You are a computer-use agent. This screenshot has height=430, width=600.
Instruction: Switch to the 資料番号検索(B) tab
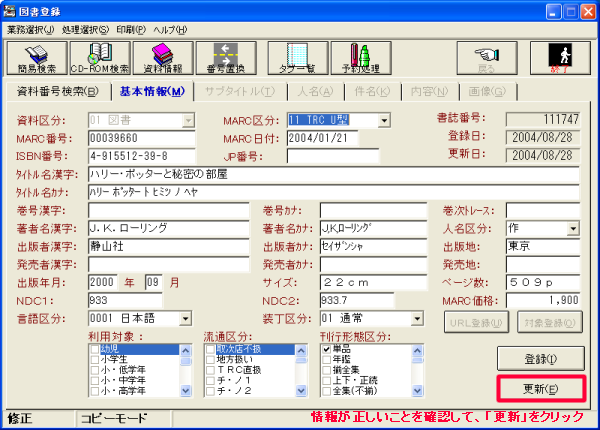click(58, 91)
